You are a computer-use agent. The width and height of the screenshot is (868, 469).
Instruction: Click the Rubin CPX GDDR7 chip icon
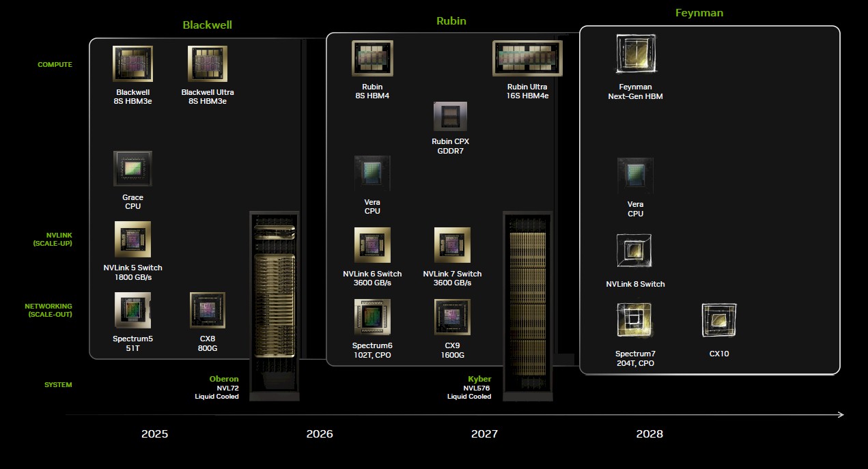450,116
